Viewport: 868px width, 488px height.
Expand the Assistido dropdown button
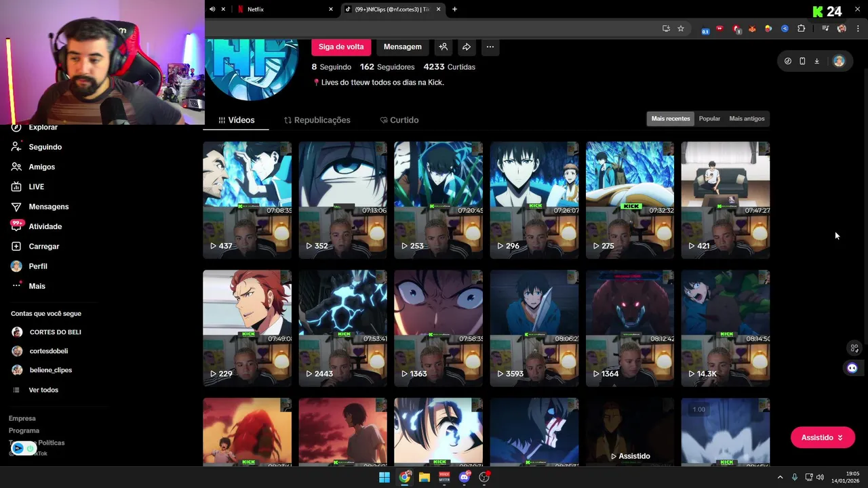click(x=823, y=437)
